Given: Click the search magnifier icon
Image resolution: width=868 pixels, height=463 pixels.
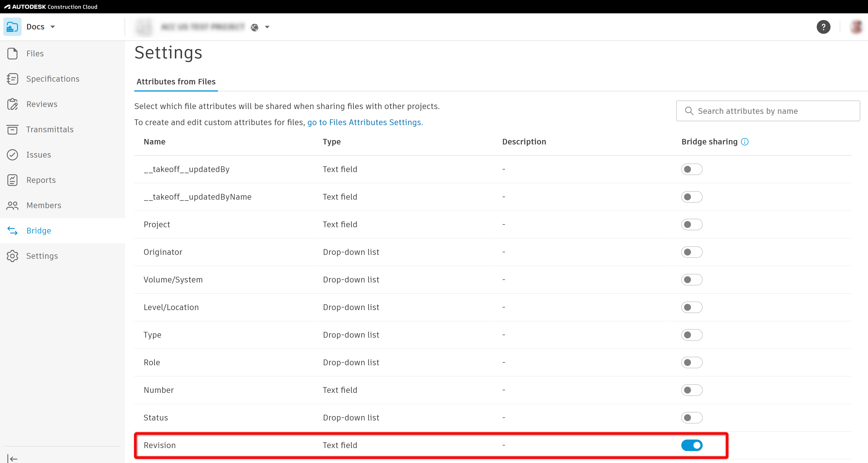Looking at the screenshot, I should pyautogui.click(x=689, y=111).
